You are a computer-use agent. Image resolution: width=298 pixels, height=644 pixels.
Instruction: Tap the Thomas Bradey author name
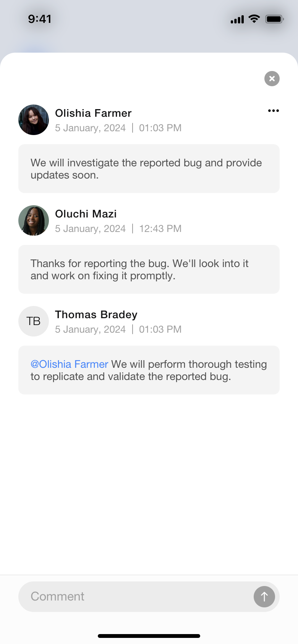[x=96, y=315]
